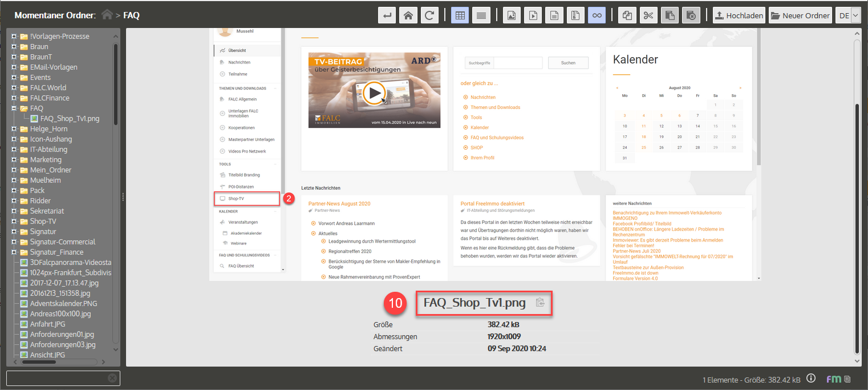Refresh the file list with reload icon
868x390 pixels.
(x=429, y=15)
